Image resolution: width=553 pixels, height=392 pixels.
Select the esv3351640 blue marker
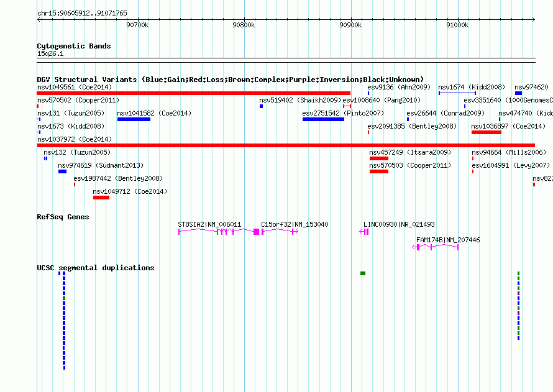[x=465, y=106]
